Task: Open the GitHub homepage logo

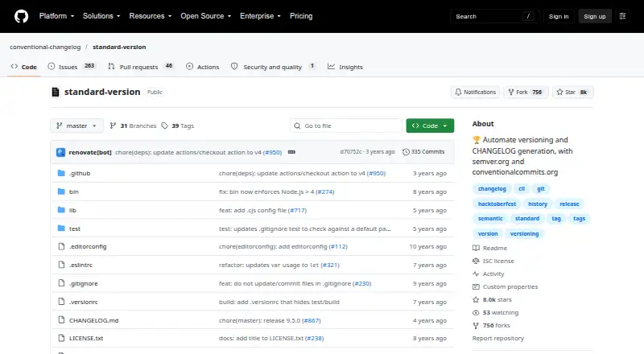Action: point(22,16)
